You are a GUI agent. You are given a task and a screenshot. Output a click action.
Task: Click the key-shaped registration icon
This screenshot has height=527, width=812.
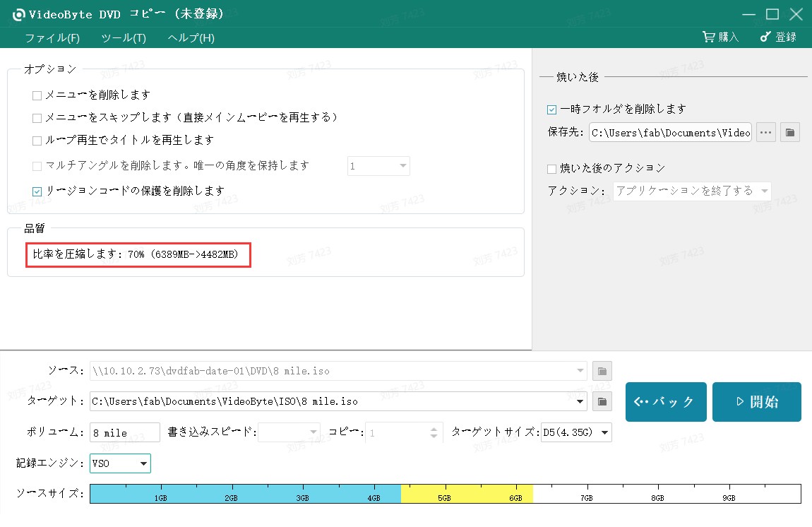[765, 37]
